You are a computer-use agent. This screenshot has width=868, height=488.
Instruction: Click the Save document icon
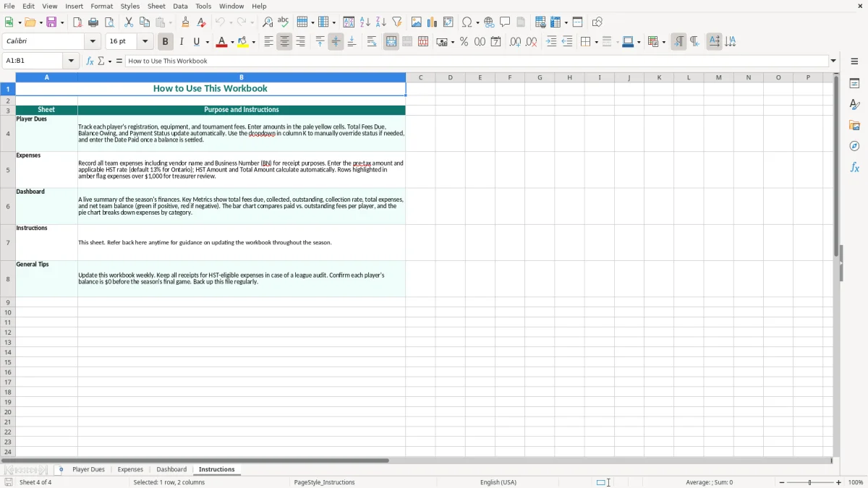coord(51,22)
